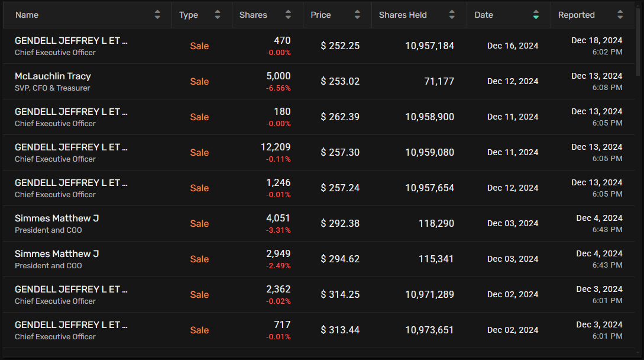Screen dimensions: 644x360
Task: Select price $ 294.62
Action: click(x=340, y=259)
